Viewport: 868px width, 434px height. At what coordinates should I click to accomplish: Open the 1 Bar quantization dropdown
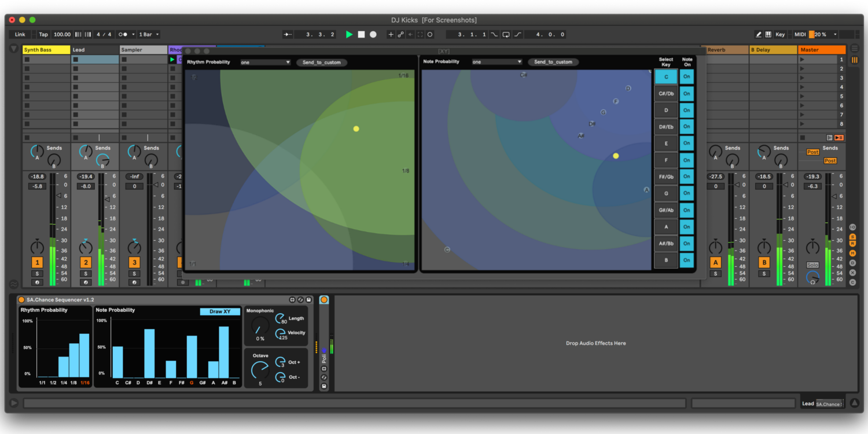[149, 35]
